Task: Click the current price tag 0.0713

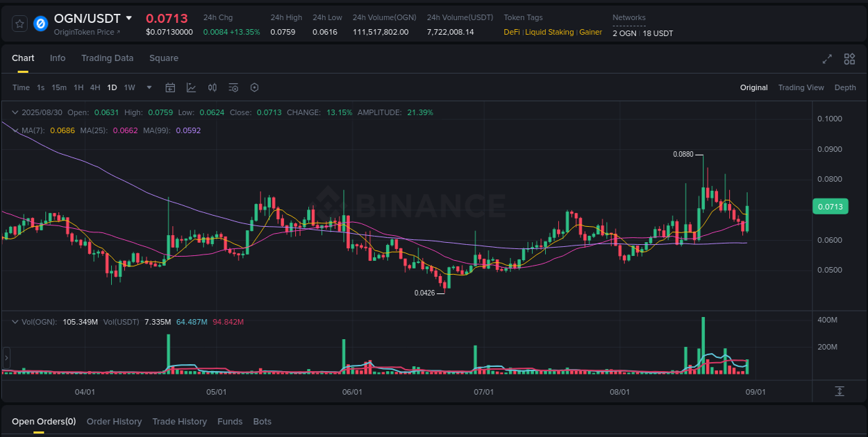Action: click(x=831, y=206)
